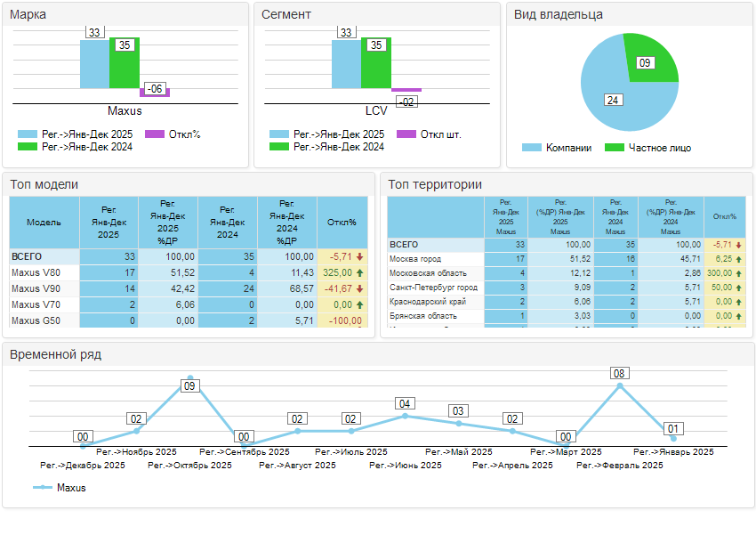Select the Февраль 2025 peak point labeled 08
756x535 pixels.
tap(620, 385)
